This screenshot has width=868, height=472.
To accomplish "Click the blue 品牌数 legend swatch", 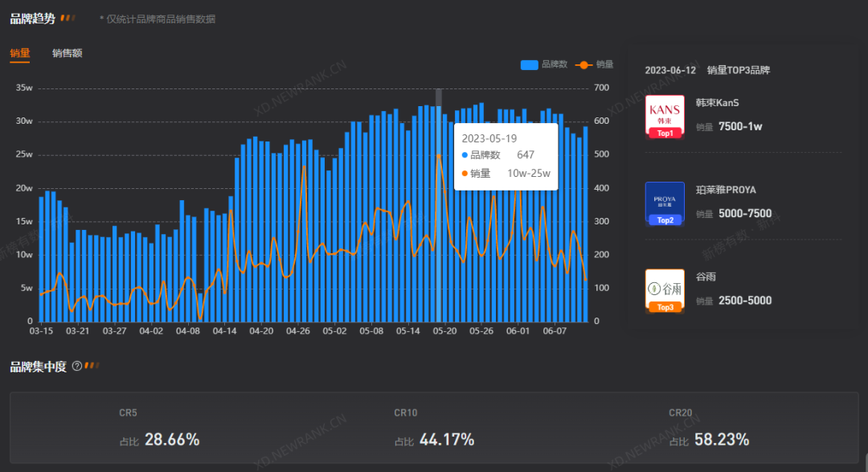I will tap(530, 64).
